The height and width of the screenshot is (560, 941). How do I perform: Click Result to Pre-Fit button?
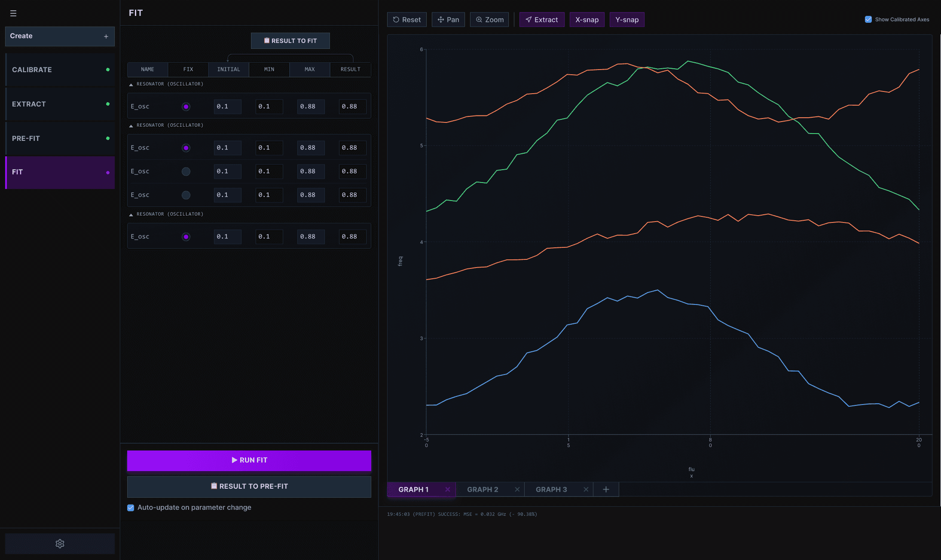pyautogui.click(x=249, y=487)
